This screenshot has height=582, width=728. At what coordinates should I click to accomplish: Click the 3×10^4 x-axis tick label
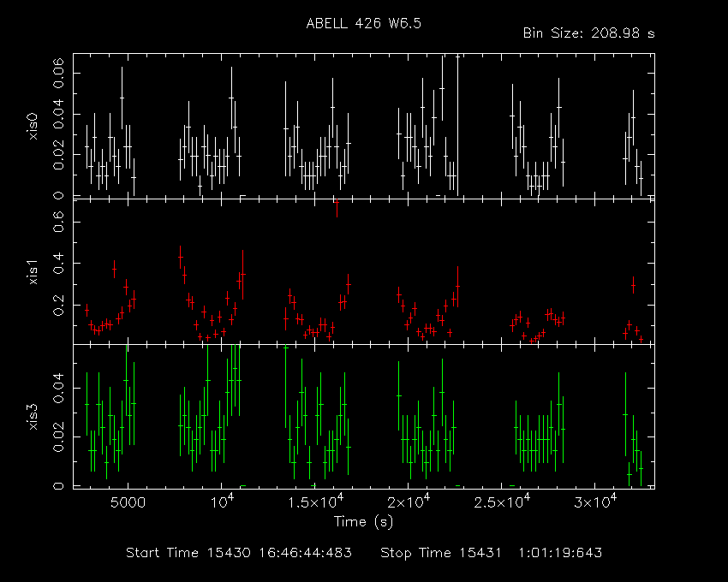click(x=596, y=502)
